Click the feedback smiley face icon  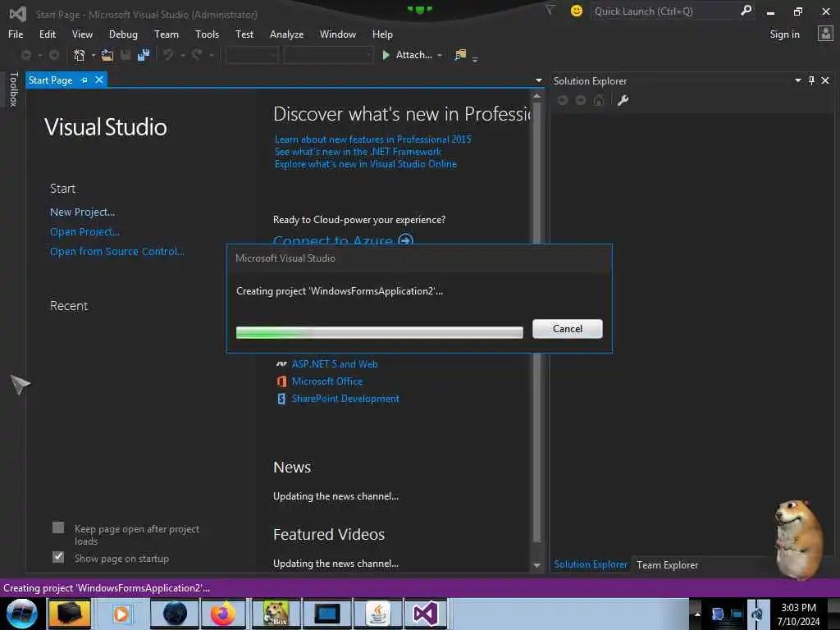pyautogui.click(x=577, y=11)
